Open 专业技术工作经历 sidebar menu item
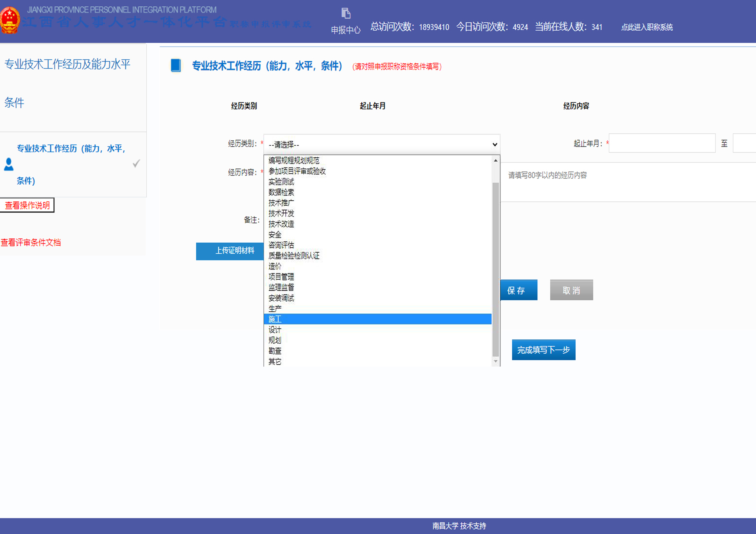This screenshot has height=534, width=756. tap(71, 148)
